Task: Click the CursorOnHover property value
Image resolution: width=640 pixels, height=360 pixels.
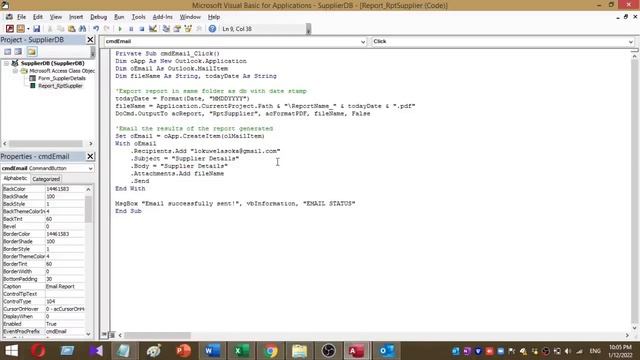Action: tap(64, 309)
